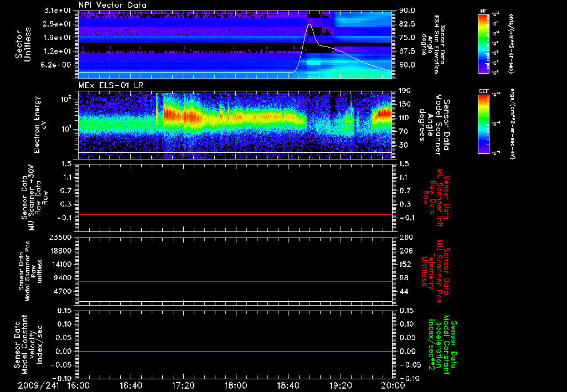
Task: Click the 260 telemetry tick label
Action: pyautogui.click(x=405, y=237)
